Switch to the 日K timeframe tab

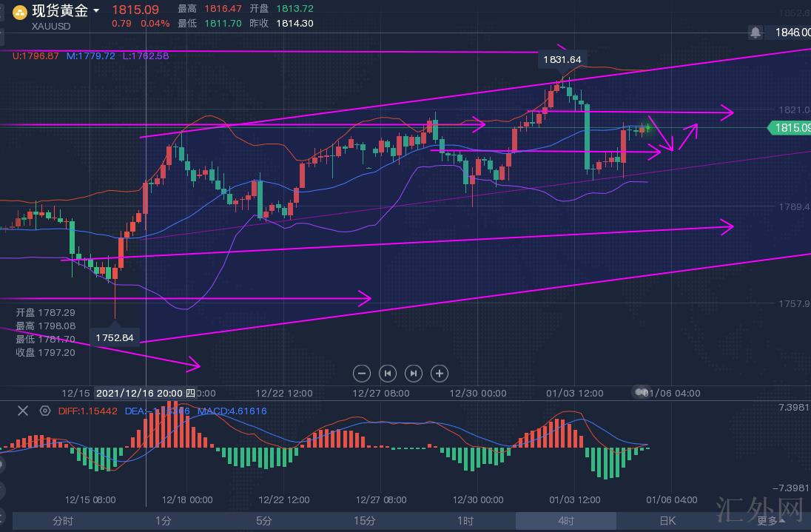(x=667, y=521)
